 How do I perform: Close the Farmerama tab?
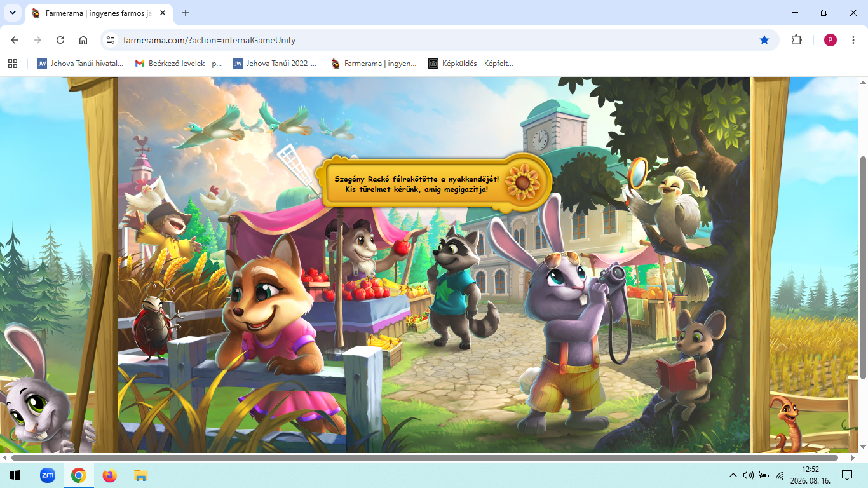point(162,13)
